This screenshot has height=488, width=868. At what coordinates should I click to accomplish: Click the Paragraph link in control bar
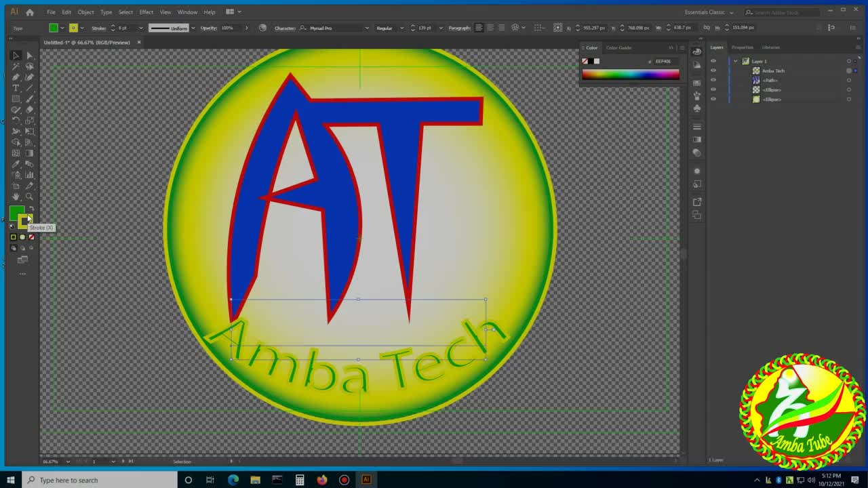click(x=459, y=28)
